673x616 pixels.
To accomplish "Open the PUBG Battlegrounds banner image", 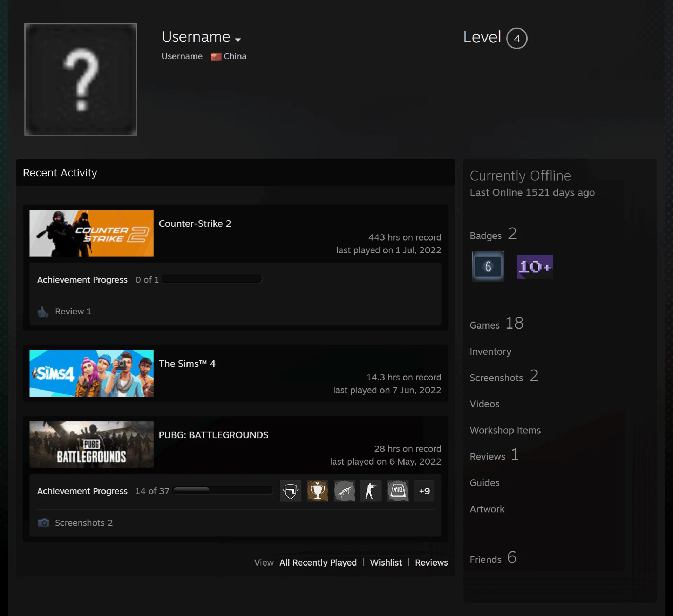I will click(x=91, y=445).
